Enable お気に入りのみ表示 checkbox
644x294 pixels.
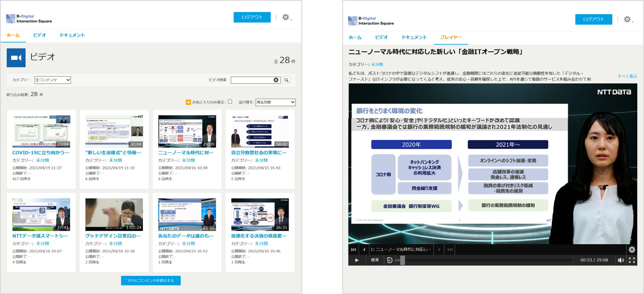230,102
